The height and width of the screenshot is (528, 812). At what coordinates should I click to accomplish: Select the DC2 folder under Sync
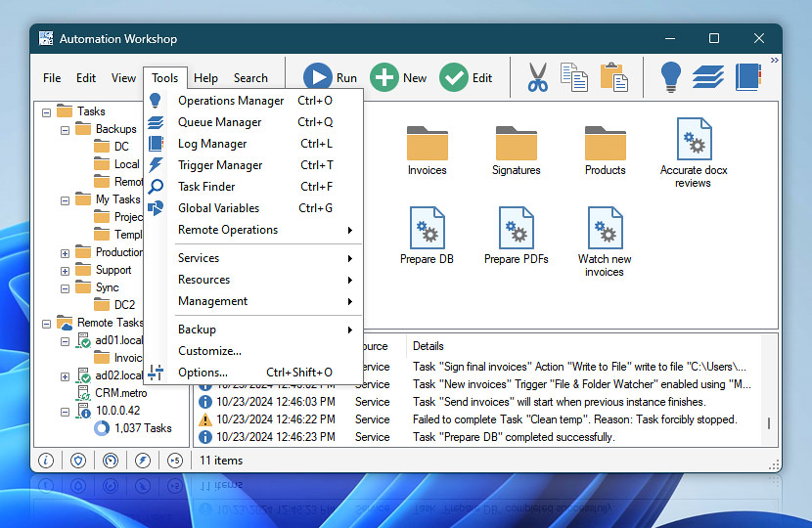coord(115,305)
